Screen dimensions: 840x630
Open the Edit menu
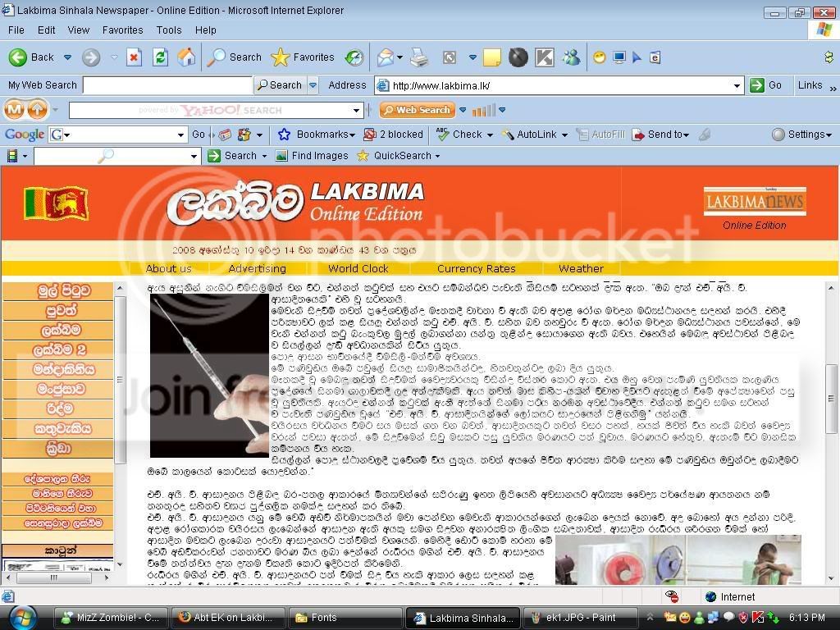pos(46,30)
